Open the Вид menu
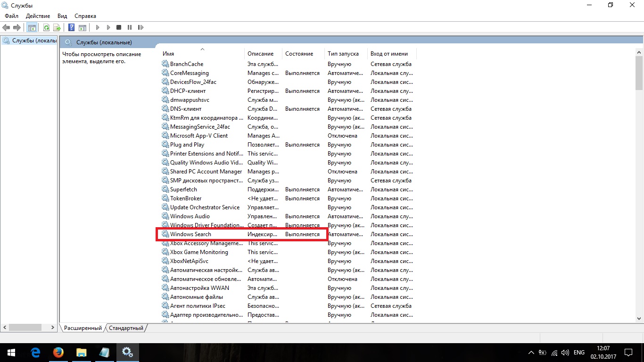Image resolution: width=644 pixels, height=362 pixels. click(x=62, y=16)
